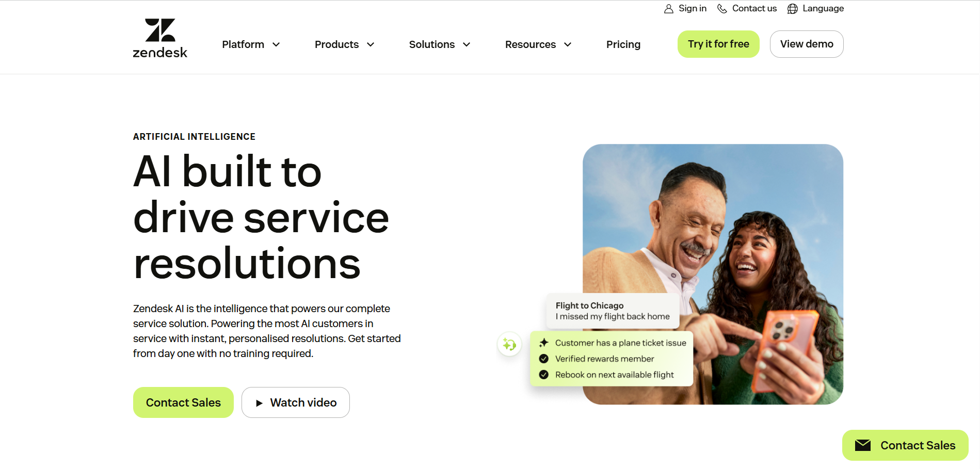Viewport: 980px width, 469px height.
Task: Click the Try it for free button
Action: 718,44
